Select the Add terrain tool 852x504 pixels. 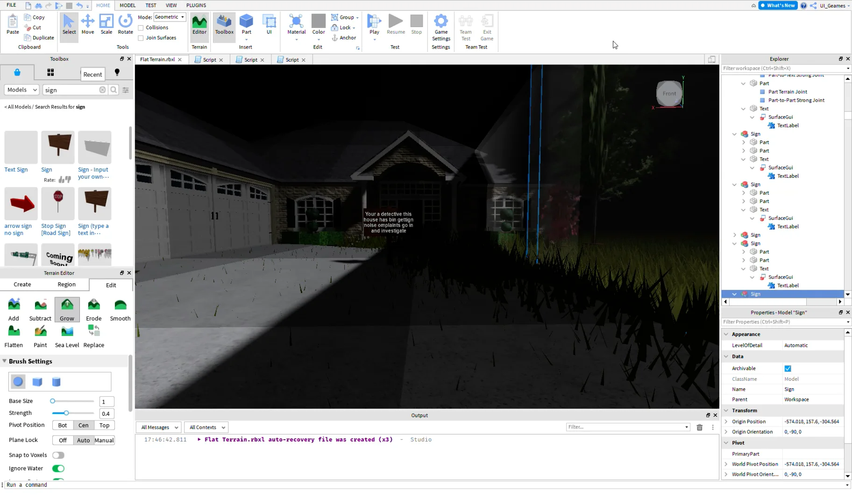pyautogui.click(x=14, y=309)
